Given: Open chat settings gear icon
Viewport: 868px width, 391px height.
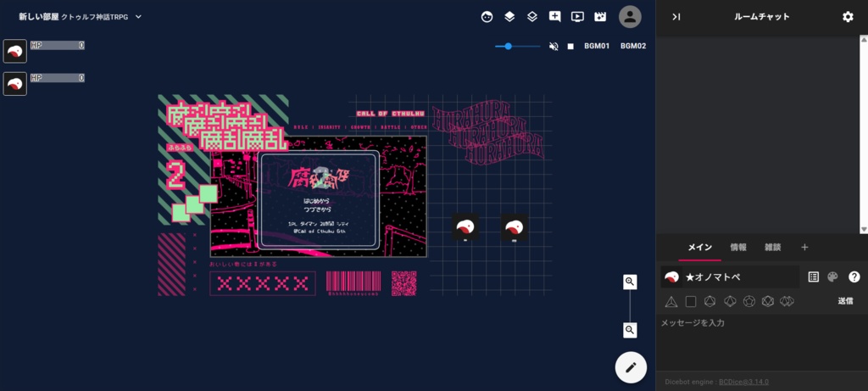Looking at the screenshot, I should tap(848, 17).
